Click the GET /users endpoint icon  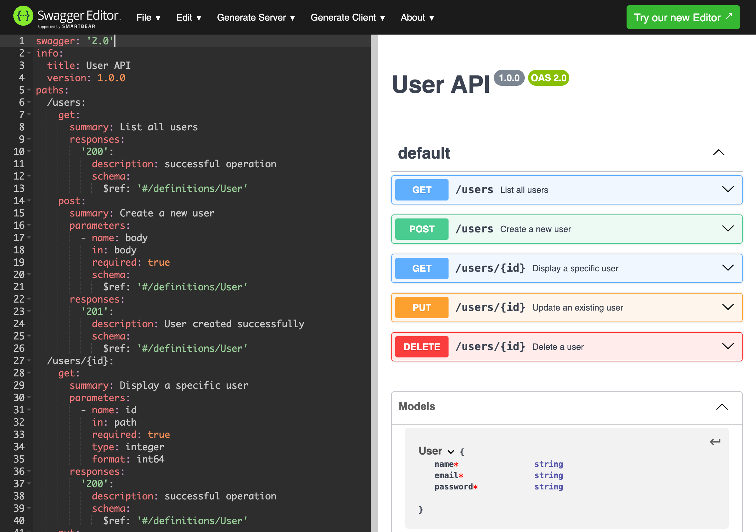pos(421,190)
